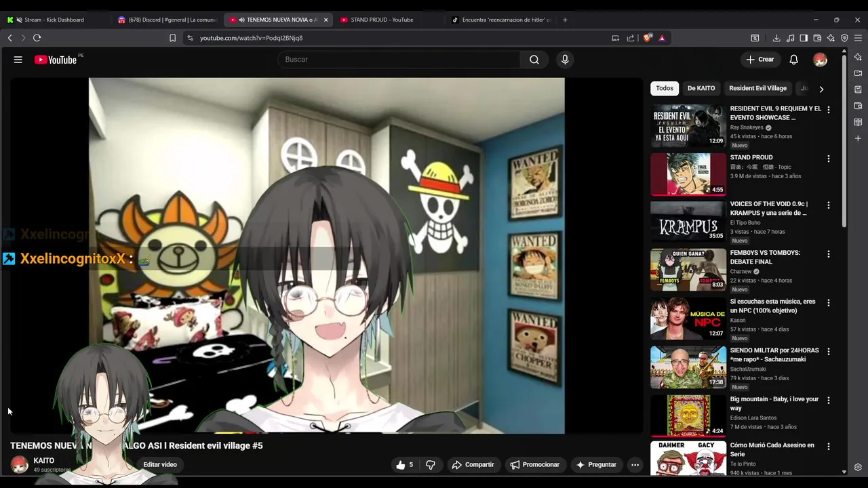Screen dimensions: 868x488
Task: Close the TENEMOS NUEVA NOVIA tab
Action: pyautogui.click(x=325, y=20)
